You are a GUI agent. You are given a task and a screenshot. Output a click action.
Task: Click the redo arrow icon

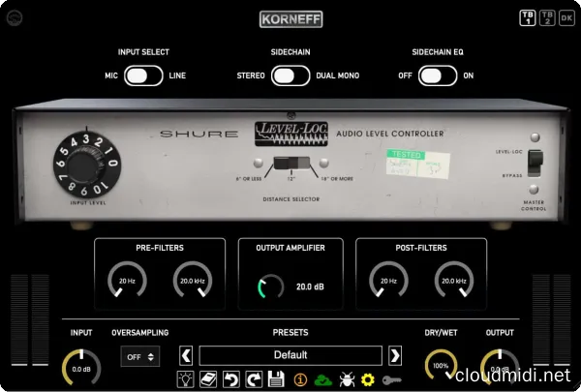(254, 379)
